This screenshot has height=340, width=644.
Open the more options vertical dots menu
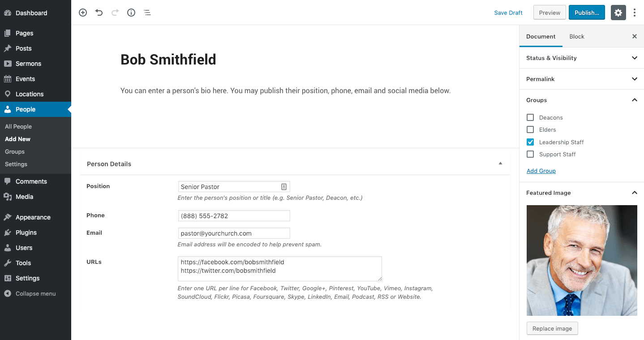click(x=635, y=13)
